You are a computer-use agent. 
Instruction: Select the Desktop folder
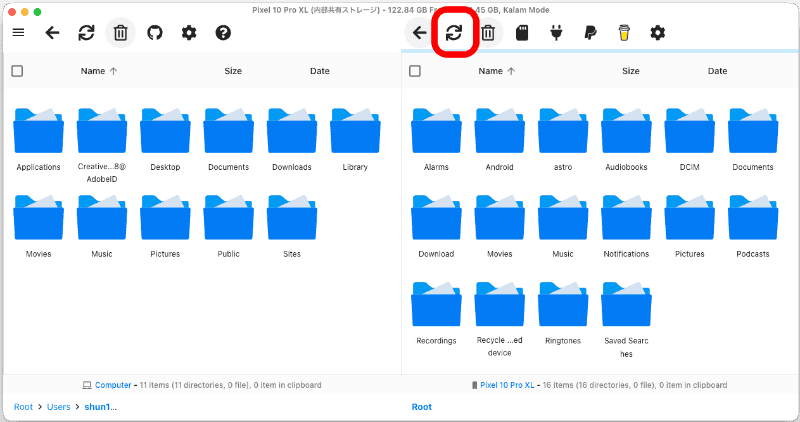[165, 131]
